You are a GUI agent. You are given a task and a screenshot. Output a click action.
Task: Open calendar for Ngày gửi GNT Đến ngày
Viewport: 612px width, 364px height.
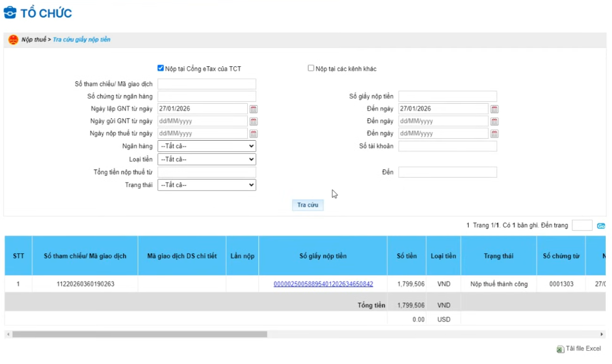(494, 121)
